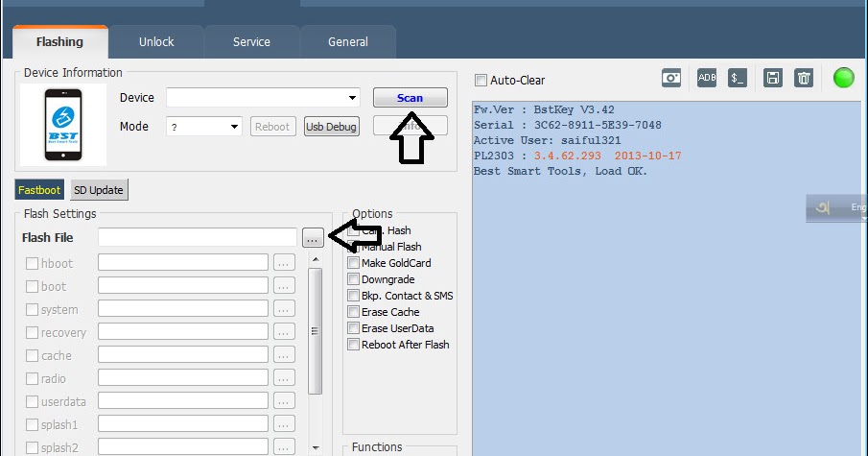Enable the splash1 checkbox

32,424
